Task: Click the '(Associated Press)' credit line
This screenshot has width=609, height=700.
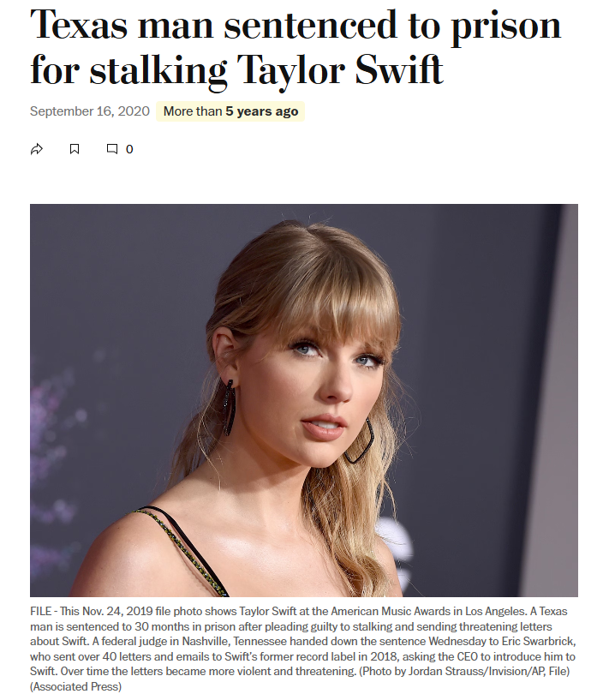Action: pos(75,686)
